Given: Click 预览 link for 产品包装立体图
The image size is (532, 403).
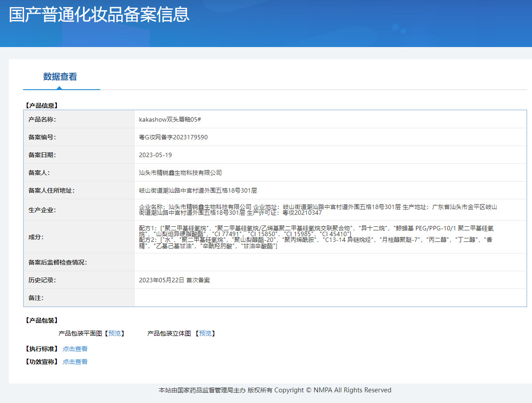Looking at the screenshot, I should (x=205, y=333).
